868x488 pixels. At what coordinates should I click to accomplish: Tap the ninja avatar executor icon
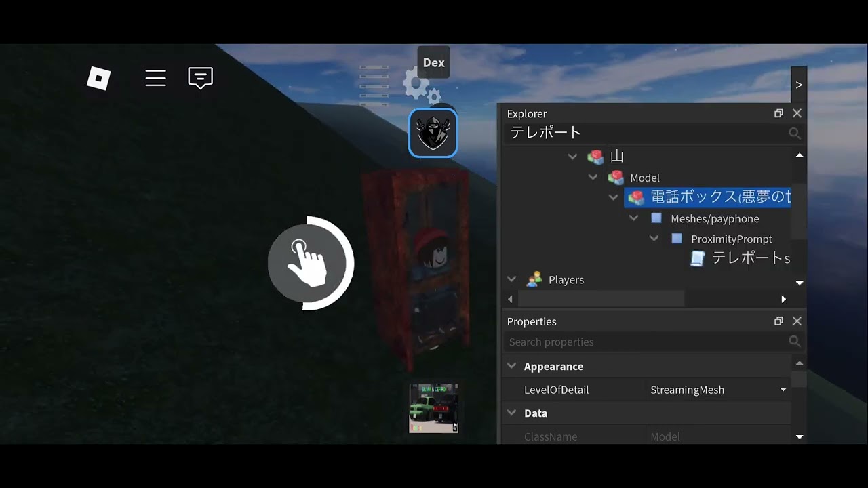click(433, 133)
